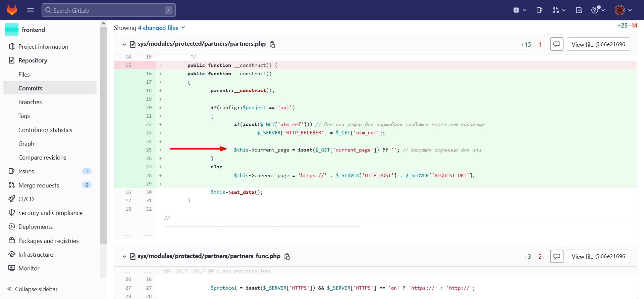Click the sidebar vertical scrollbar
This screenshot has height=299, width=644.
tap(103, 134)
